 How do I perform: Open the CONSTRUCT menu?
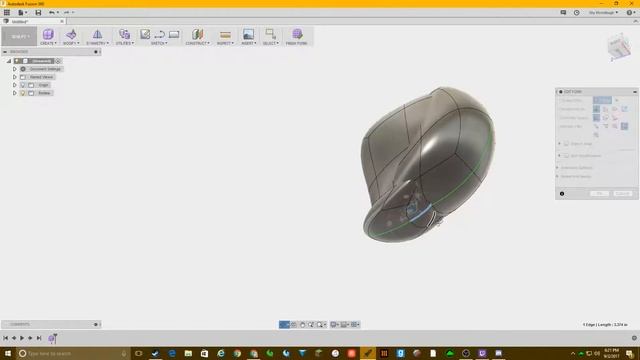(x=198, y=43)
